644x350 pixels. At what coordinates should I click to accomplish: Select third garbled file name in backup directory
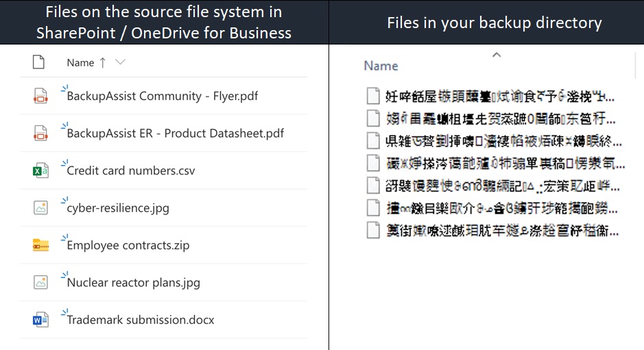pyautogui.click(x=503, y=141)
